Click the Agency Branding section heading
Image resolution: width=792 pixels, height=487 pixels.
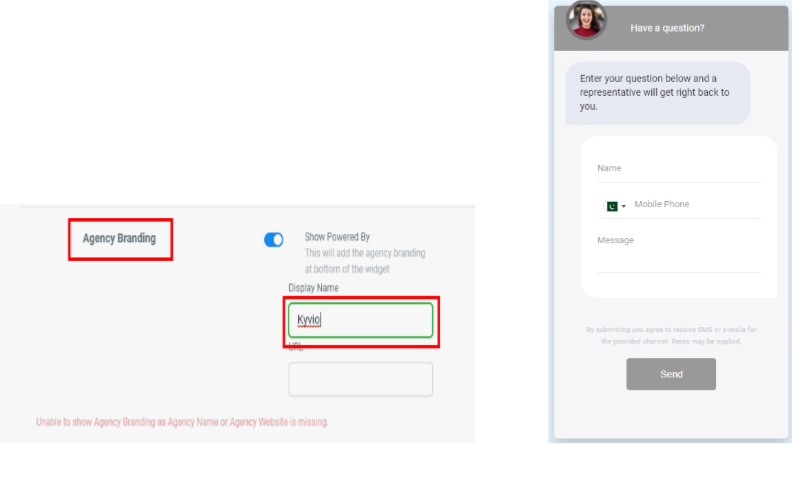(x=120, y=239)
